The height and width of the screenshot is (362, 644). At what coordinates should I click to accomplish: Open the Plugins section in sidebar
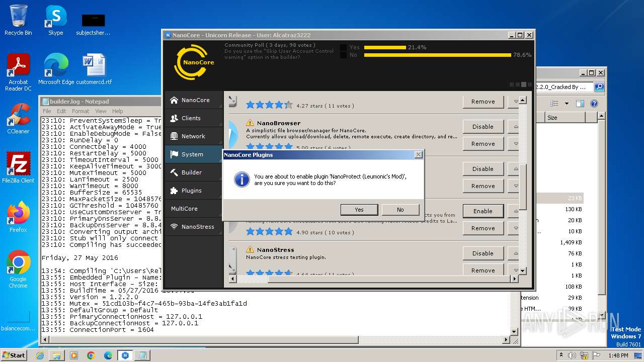tap(194, 191)
